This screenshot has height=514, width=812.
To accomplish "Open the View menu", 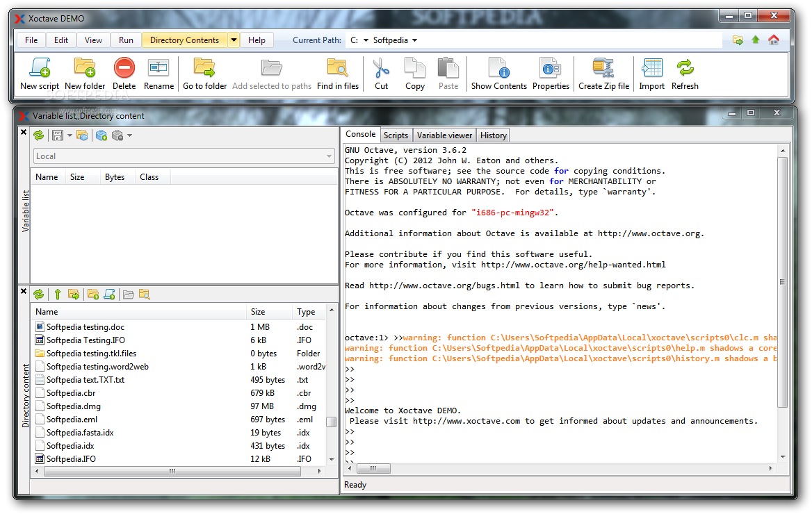I will 93,40.
